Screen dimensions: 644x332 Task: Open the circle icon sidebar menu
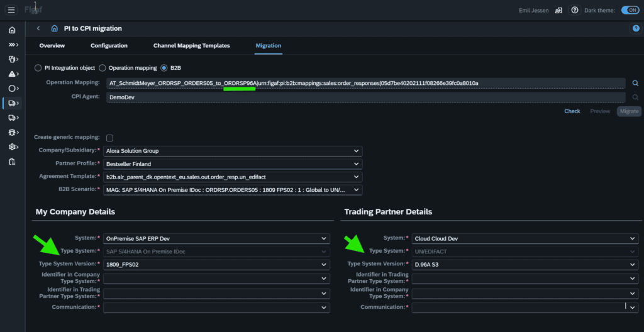pyautogui.click(x=13, y=88)
